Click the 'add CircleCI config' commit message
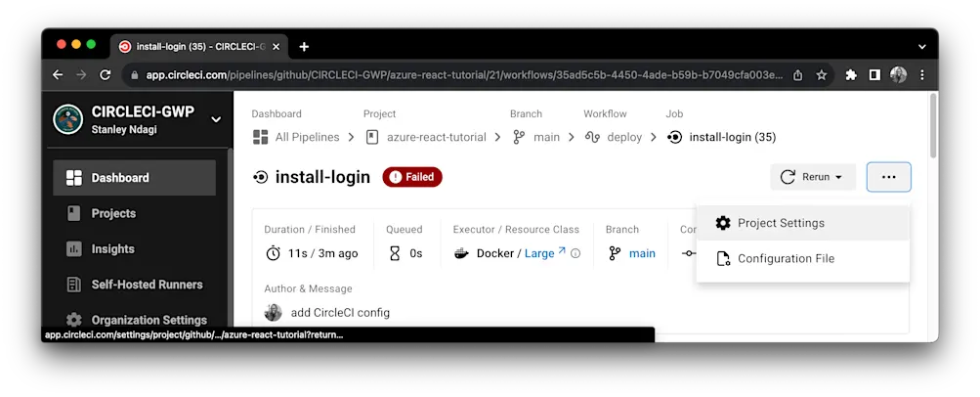The width and height of the screenshot is (980, 397). point(341,313)
